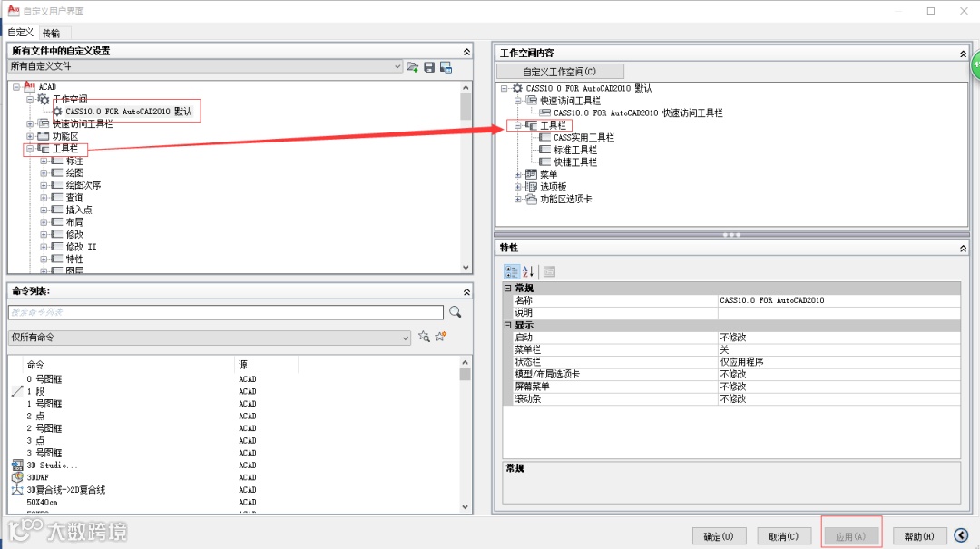Select CASS10.0 FOR AutoCAD2010 默认 workspace in left tree
980x549 pixels.
pyautogui.click(x=128, y=112)
